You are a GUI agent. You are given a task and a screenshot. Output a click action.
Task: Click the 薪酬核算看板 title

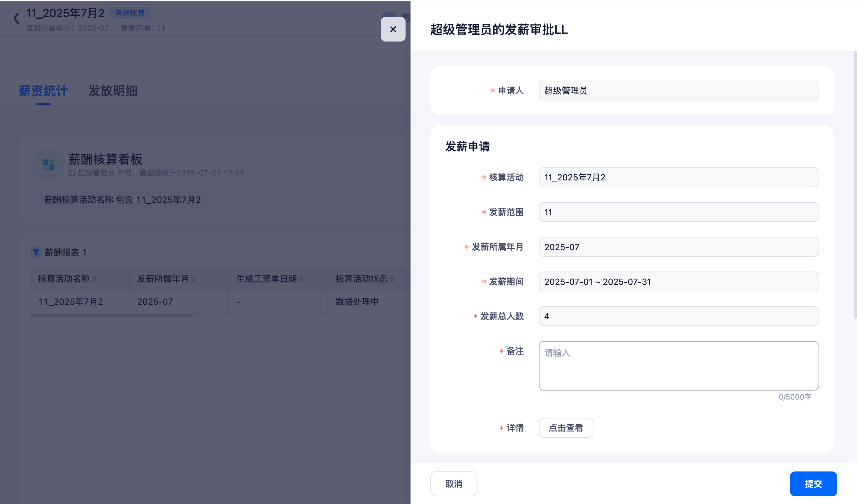click(x=105, y=159)
